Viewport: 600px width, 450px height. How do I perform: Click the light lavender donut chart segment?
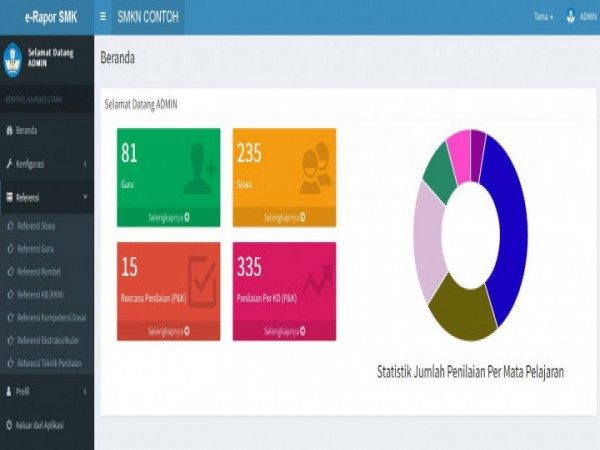[x=429, y=241]
